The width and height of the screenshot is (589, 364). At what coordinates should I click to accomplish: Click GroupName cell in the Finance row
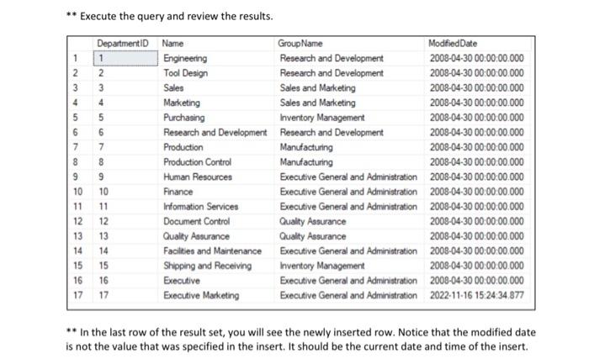349,192
